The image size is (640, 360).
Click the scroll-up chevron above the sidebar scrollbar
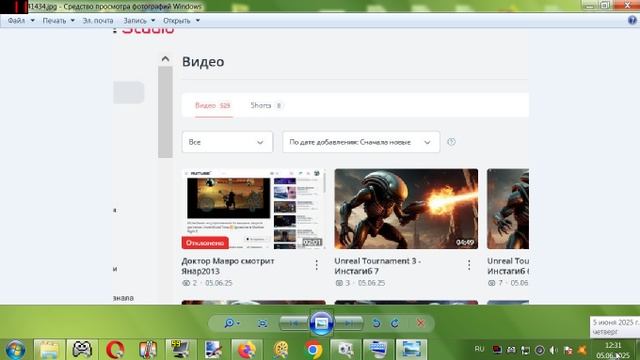(165, 59)
